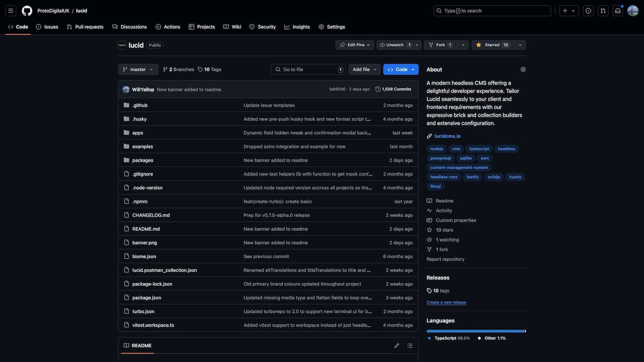Viewport: 644px width, 362px height.
Task: Click the .github folder icon
Action: (x=126, y=105)
